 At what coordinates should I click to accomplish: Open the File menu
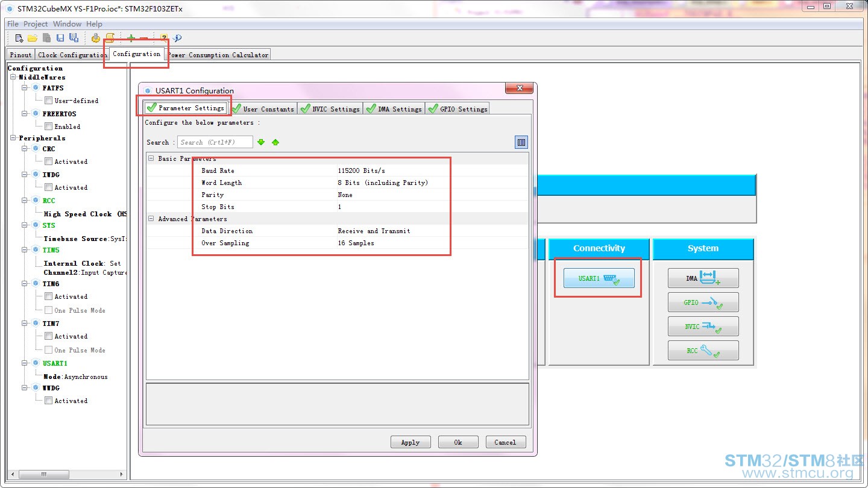click(13, 24)
